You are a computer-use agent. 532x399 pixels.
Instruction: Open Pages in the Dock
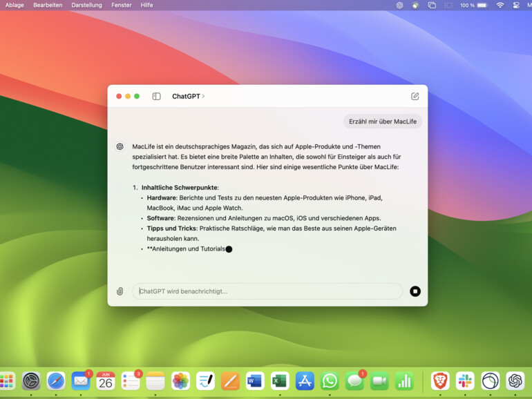click(x=230, y=380)
